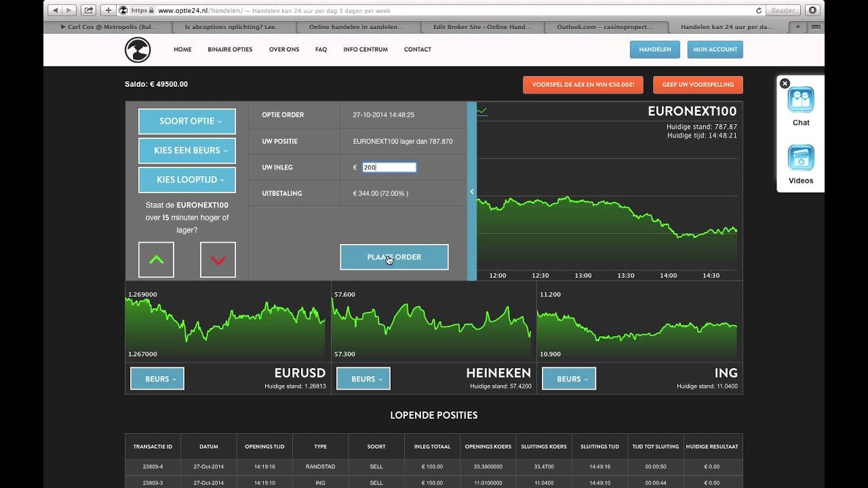
Task: Click the Saldo: € 49500.00 text
Action: click(156, 84)
